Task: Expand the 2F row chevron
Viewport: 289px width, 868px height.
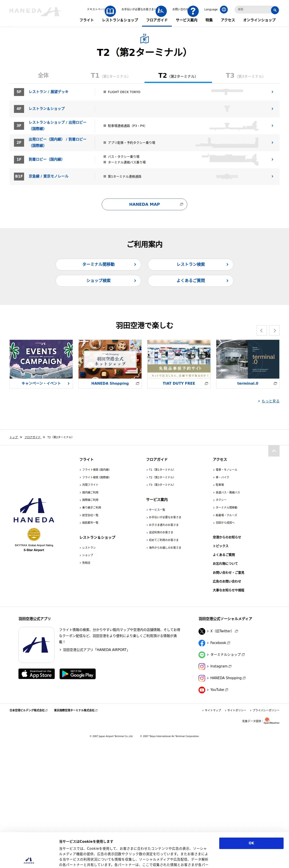Action: coord(272,143)
